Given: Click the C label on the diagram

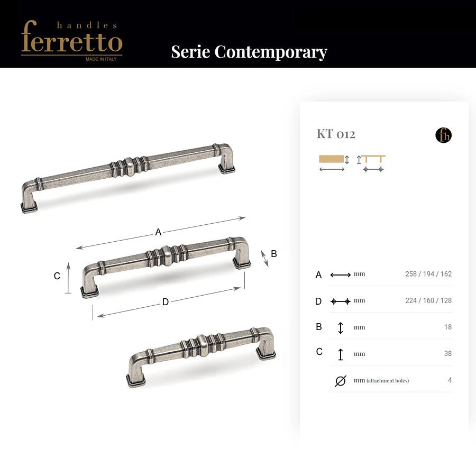Looking at the screenshot, I should 57,276.
